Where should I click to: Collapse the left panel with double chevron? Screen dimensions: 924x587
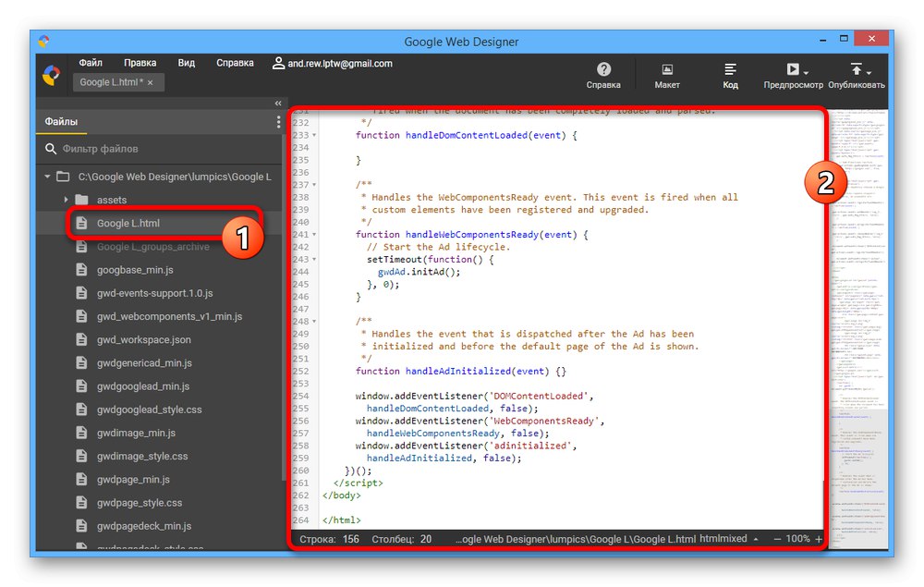[x=278, y=104]
